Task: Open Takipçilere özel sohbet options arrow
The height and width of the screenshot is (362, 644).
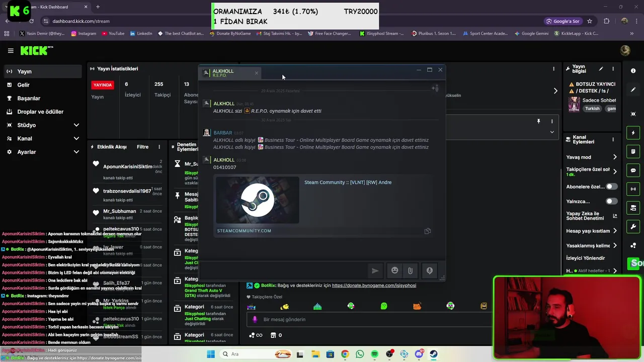Action: coord(615,171)
